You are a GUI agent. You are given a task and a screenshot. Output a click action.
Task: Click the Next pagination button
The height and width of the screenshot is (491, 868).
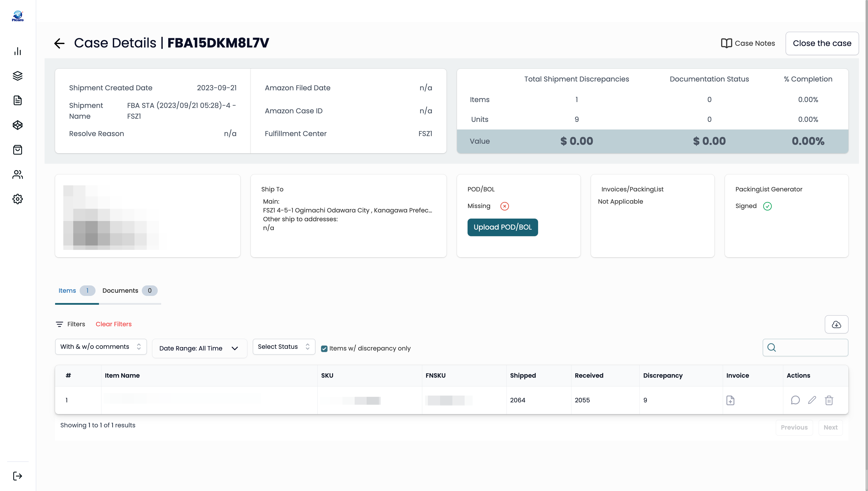coord(831,428)
